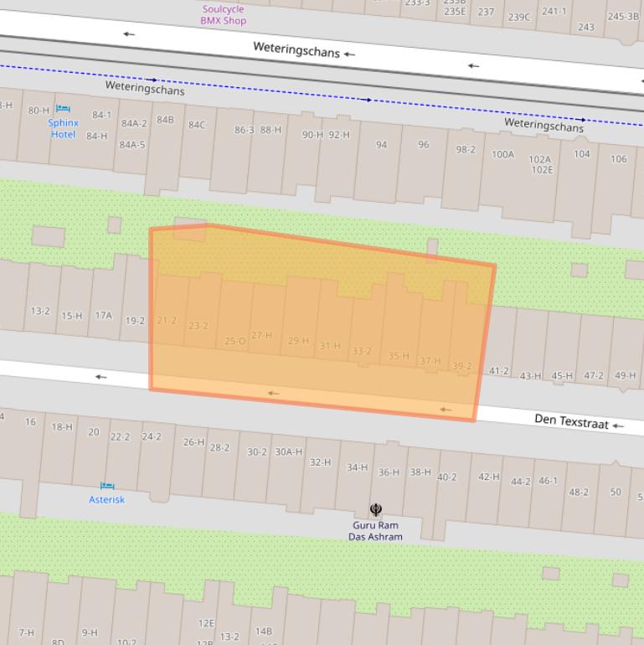Click the Sphinx Hotel bed icon
This screenshot has width=644, height=645.
click(x=63, y=109)
